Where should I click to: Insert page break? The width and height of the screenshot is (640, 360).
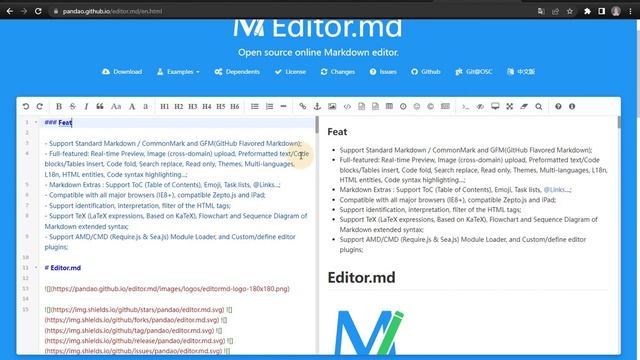(445, 107)
